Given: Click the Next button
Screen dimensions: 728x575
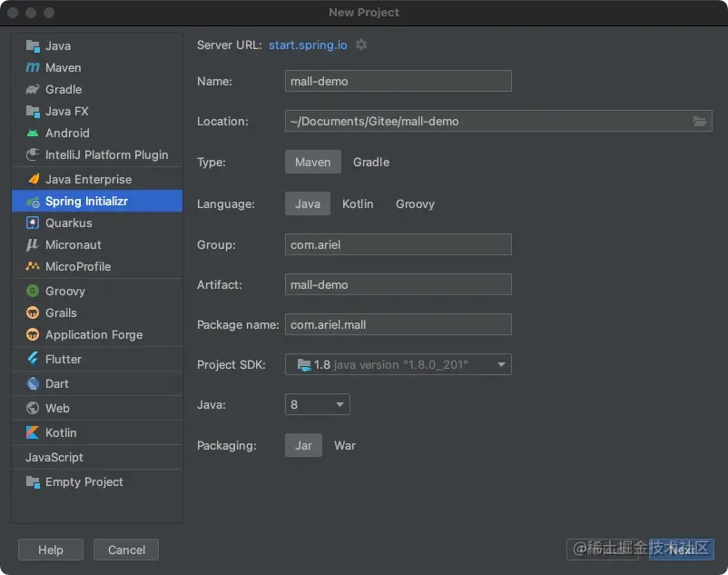Looking at the screenshot, I should tap(681, 550).
